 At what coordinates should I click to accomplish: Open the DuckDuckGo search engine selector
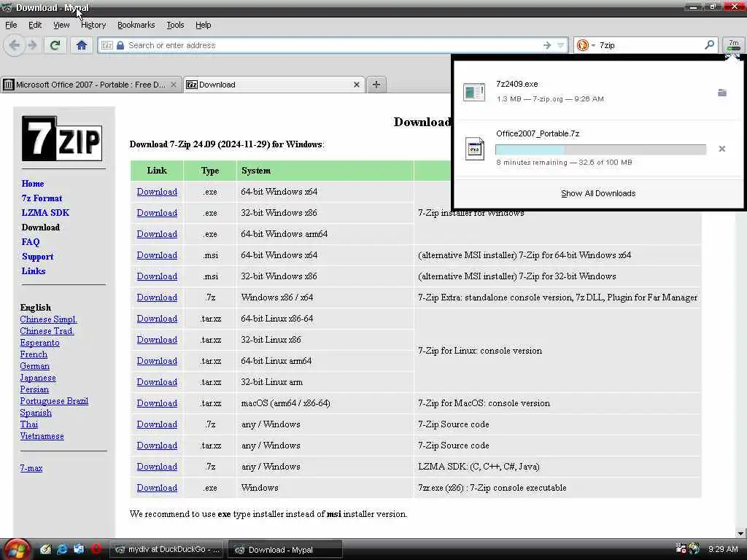(x=586, y=45)
